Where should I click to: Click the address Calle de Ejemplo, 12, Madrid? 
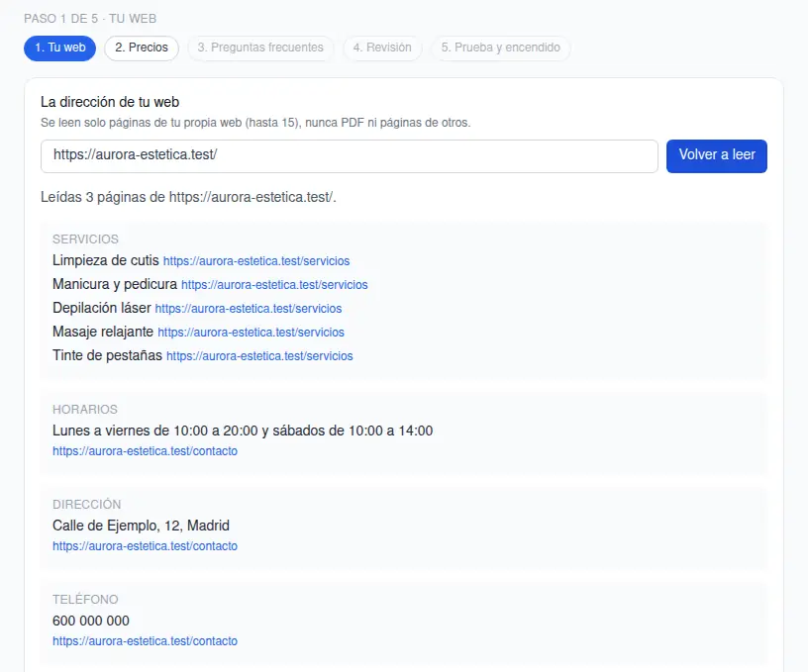tap(141, 526)
